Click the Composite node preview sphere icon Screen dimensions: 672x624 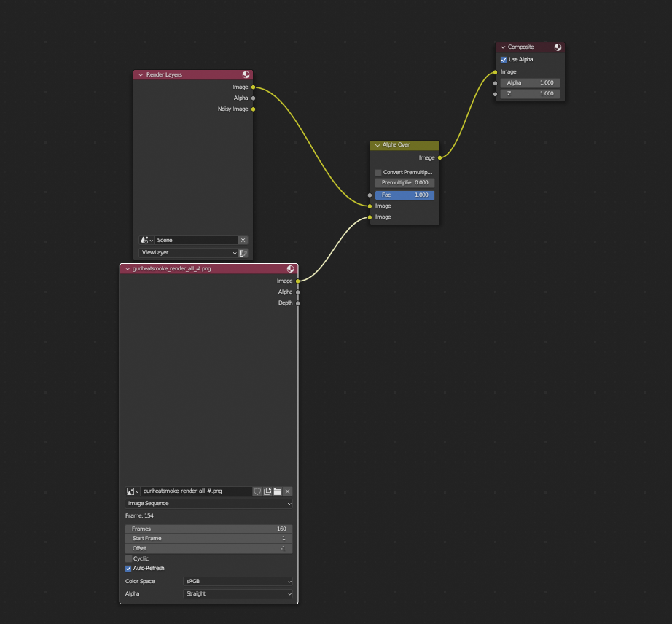coord(558,47)
